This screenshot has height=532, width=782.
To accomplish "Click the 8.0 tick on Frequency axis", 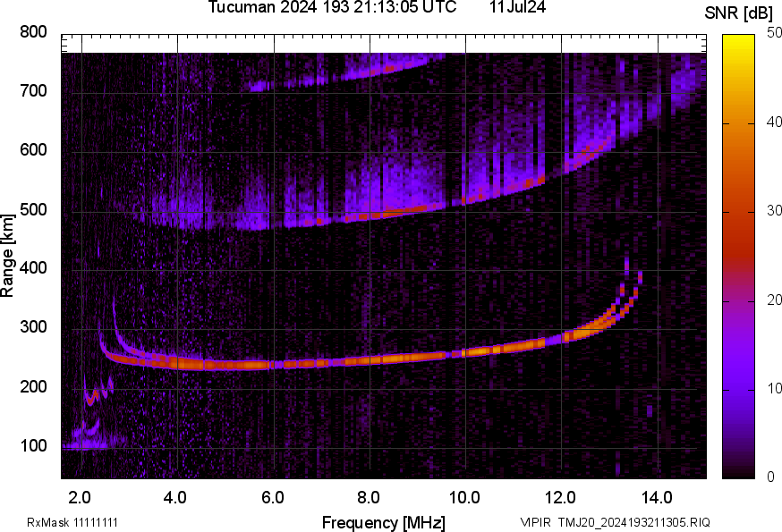I will pyautogui.click(x=369, y=497).
